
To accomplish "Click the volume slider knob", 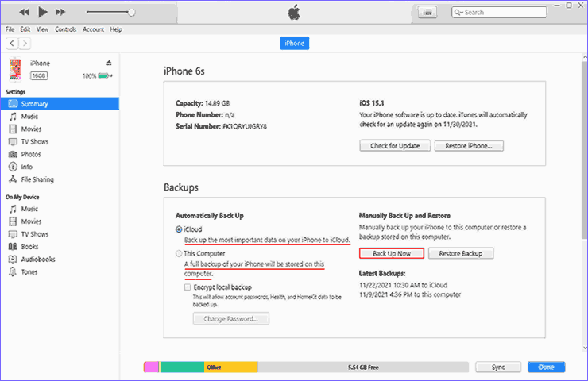I will [x=131, y=13].
